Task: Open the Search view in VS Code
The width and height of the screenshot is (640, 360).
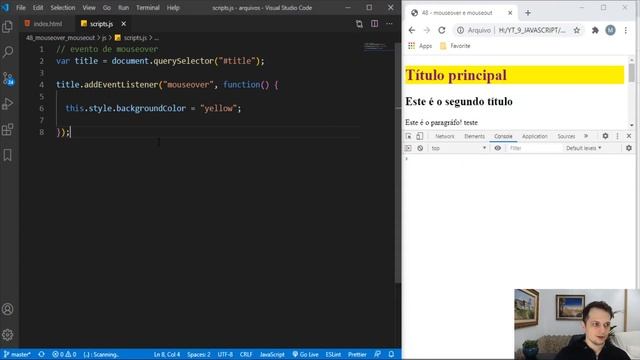Action: [8, 52]
